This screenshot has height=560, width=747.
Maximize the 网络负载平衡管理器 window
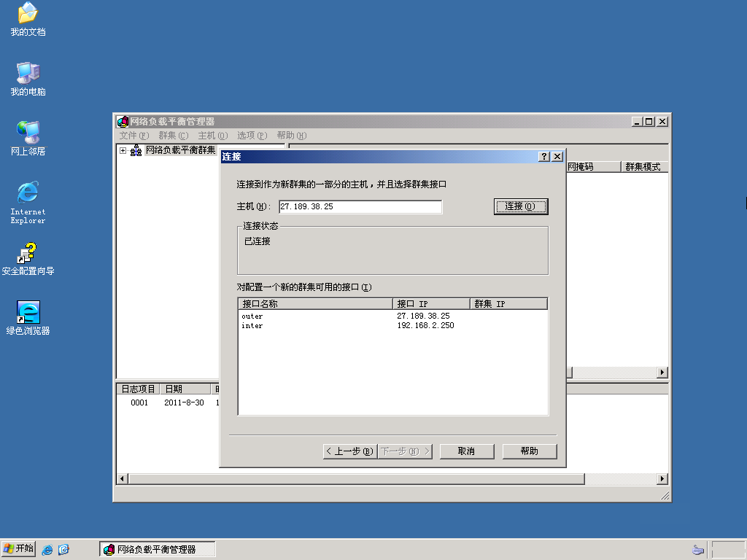point(649,122)
